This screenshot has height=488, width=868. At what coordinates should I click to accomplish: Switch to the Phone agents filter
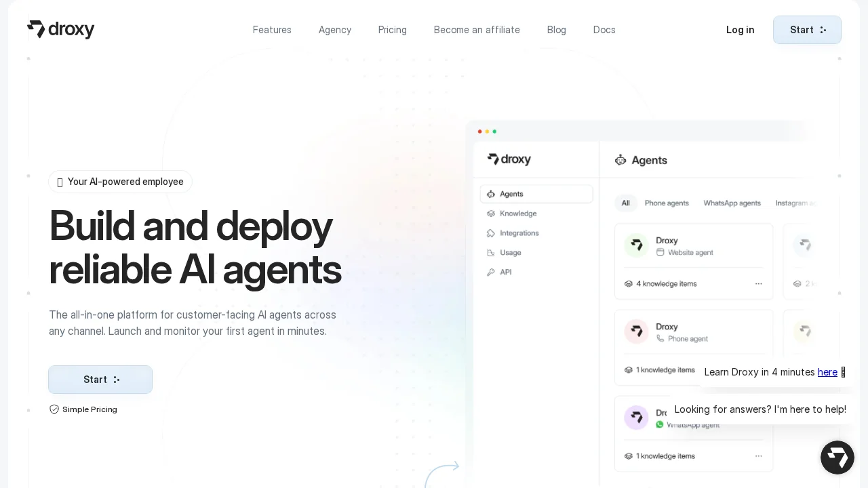667,203
